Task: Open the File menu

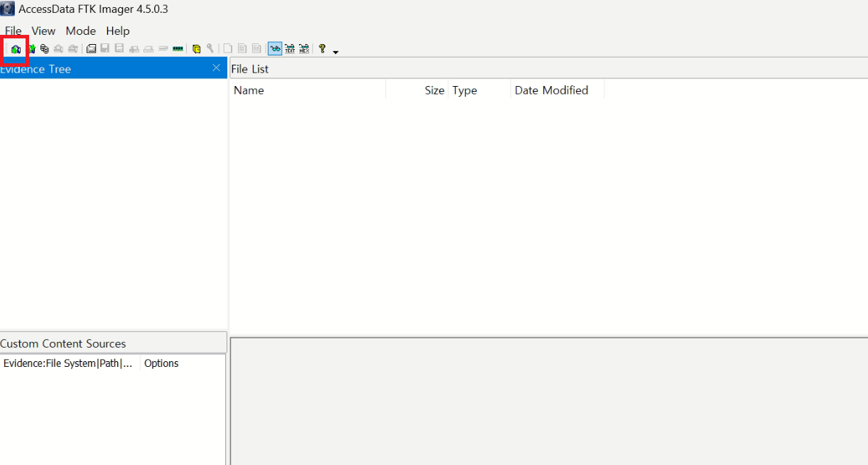Action: tap(13, 31)
